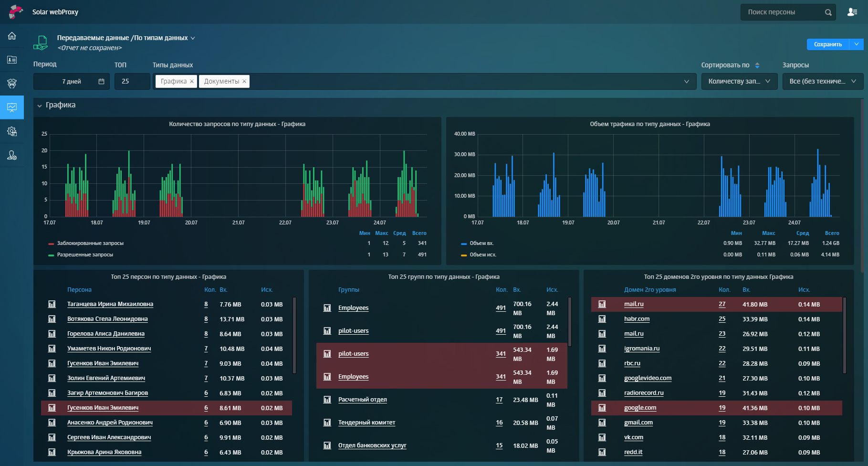The image size is (868, 466).
Task: Click the ТОП input field showing 25
Action: 132,82
